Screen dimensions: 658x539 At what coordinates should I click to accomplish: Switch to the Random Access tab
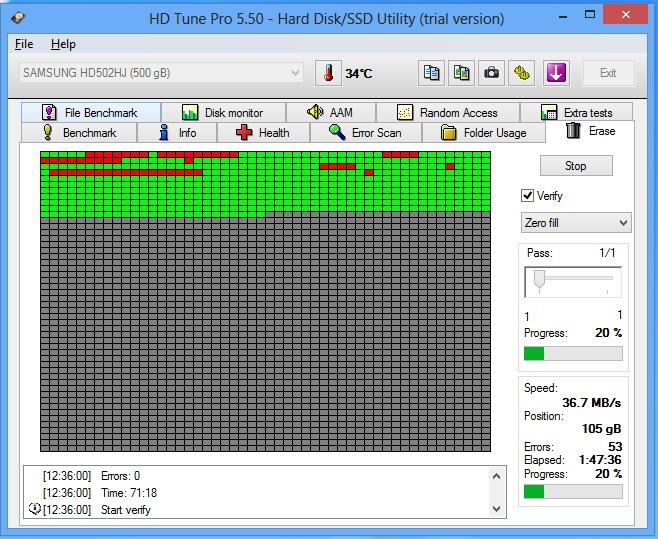click(x=448, y=112)
